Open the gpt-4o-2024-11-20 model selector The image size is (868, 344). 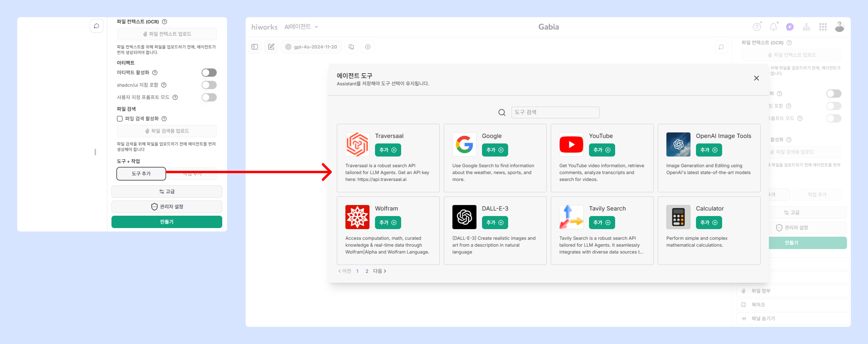click(x=311, y=47)
